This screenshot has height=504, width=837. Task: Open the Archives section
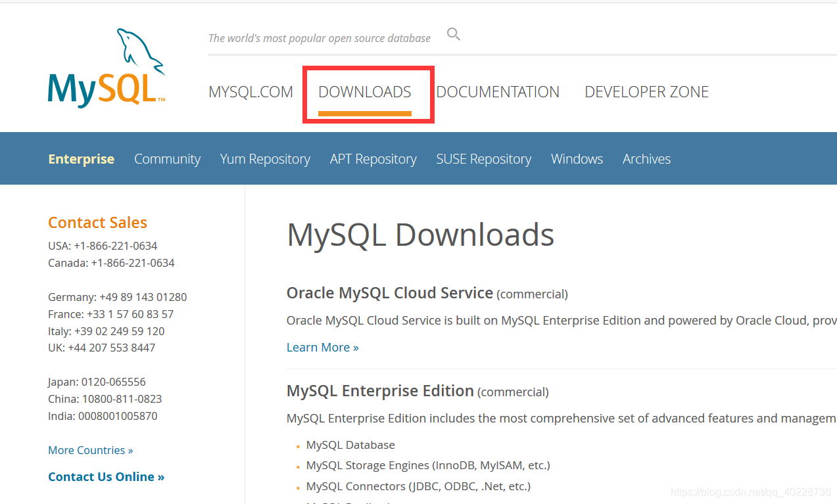point(646,159)
